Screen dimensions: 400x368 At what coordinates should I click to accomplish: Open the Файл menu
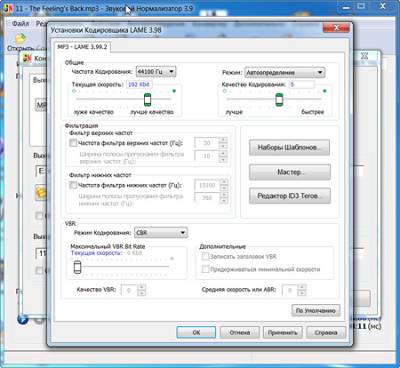coord(21,23)
